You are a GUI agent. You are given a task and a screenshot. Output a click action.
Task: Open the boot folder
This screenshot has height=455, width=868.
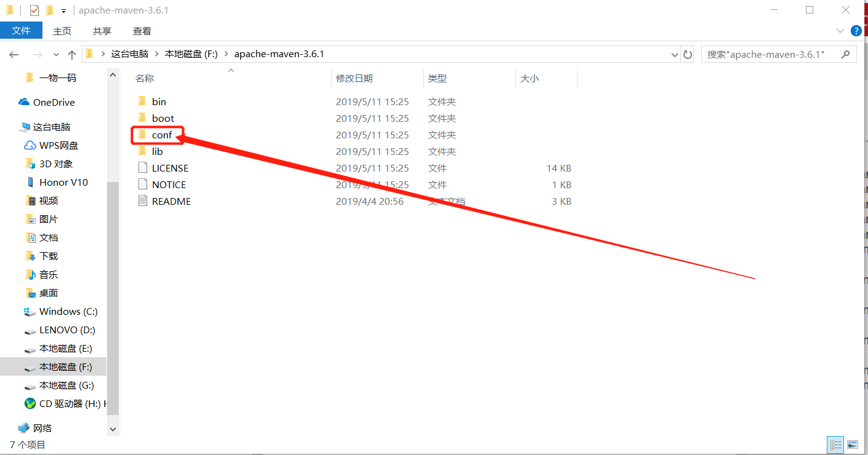point(162,117)
